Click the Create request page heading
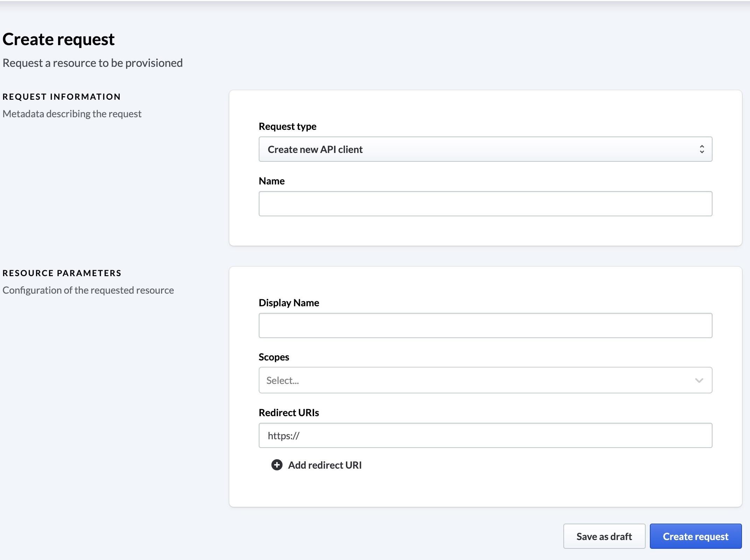This screenshot has height=560, width=750. click(58, 38)
